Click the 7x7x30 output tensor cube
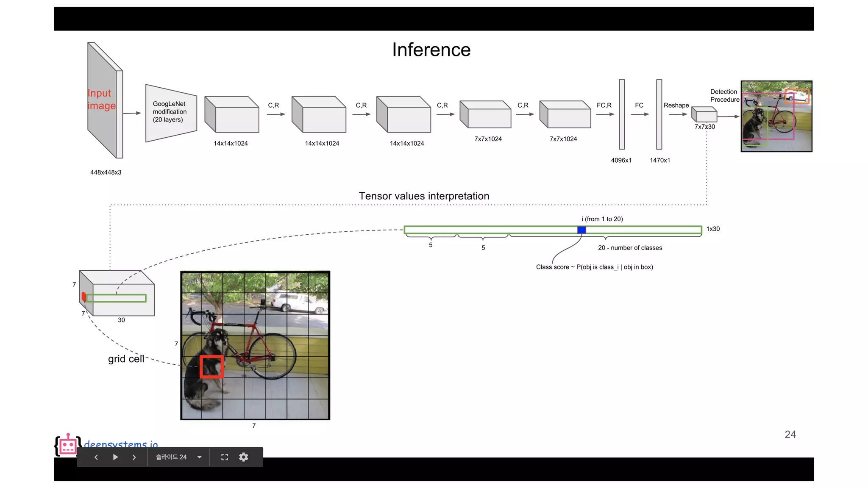Viewport: 868px width, 488px height. click(704, 115)
